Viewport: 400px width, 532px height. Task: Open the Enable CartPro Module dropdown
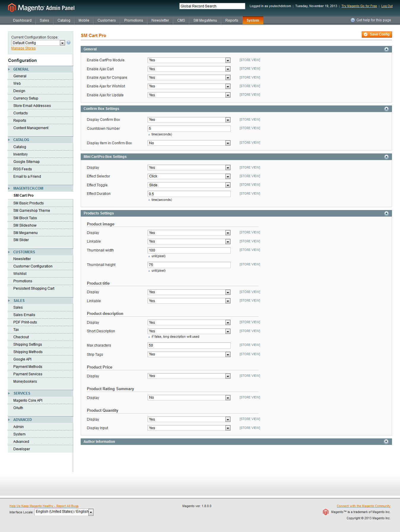coord(189,60)
